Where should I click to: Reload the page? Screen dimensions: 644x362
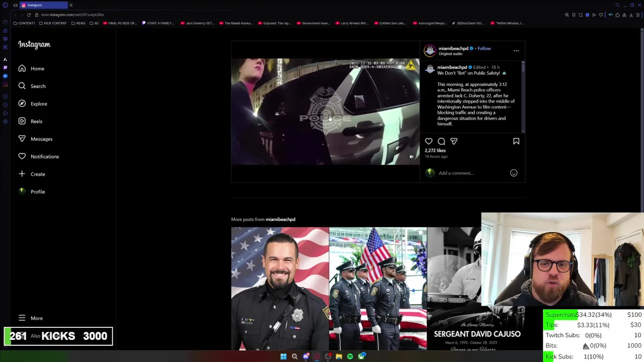pyautogui.click(x=29, y=15)
